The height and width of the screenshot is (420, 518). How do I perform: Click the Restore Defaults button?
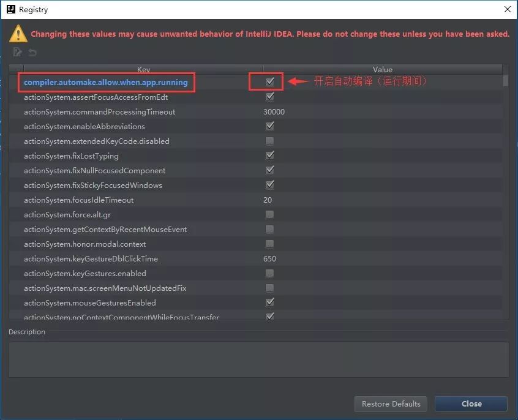[391, 404]
